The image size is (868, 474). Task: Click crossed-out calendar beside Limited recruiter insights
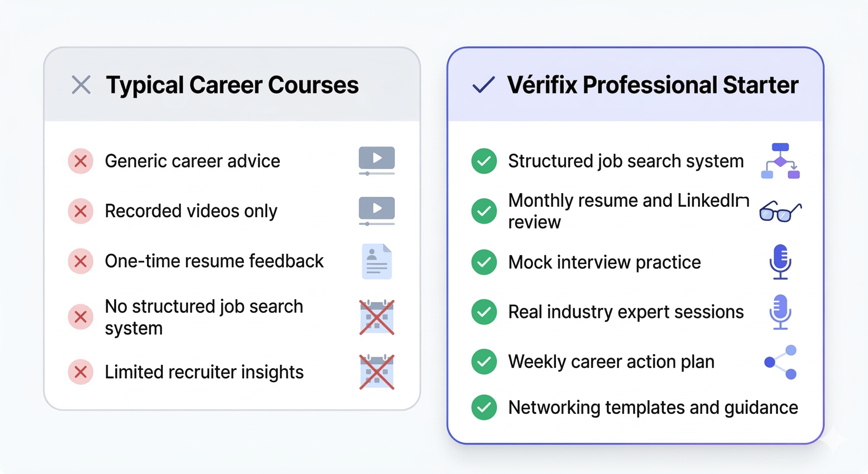coord(377,372)
